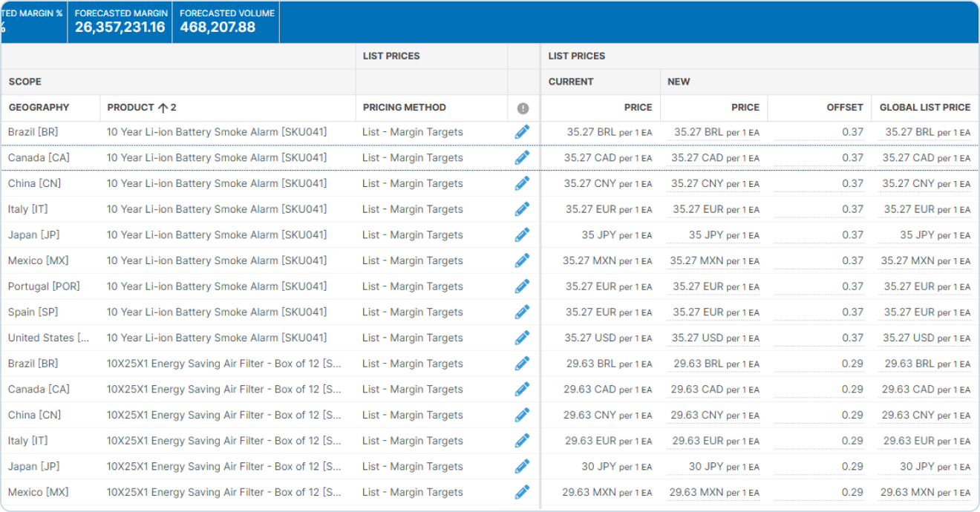Click the pencil icon for Brazil Smoke Alarm row

click(522, 132)
